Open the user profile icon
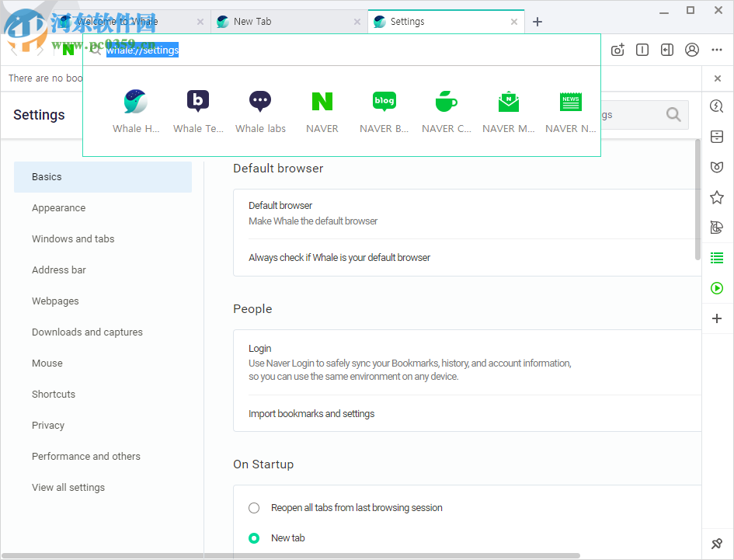The image size is (734, 560). 692,50
